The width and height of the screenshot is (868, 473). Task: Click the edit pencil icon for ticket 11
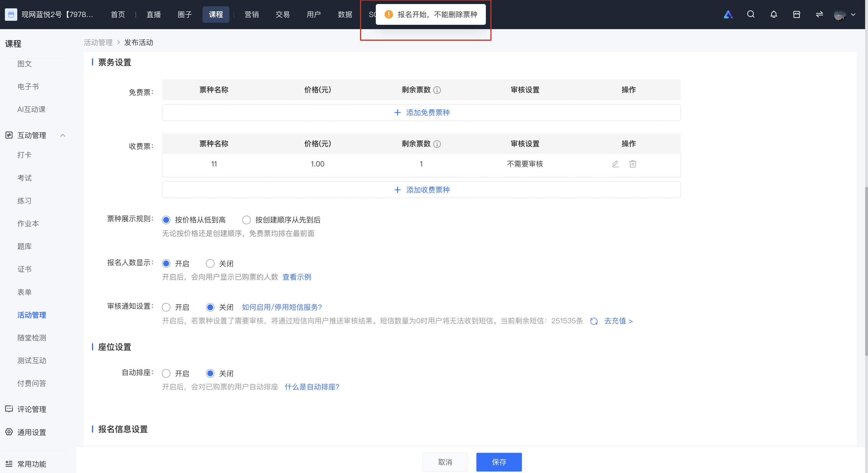(x=615, y=164)
